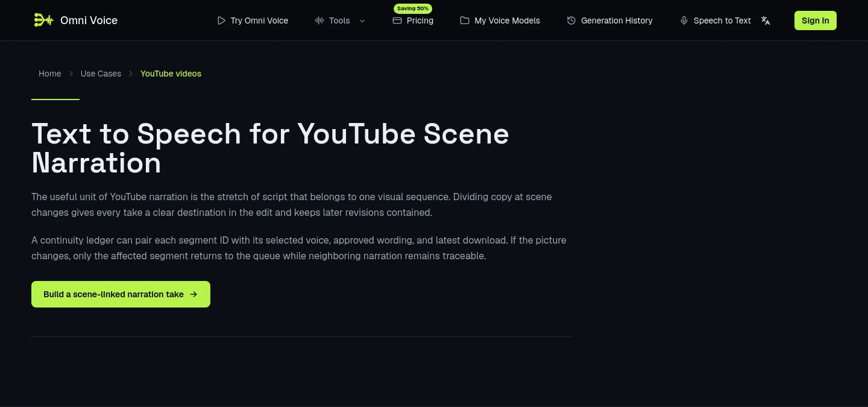Click the history clock icon
Image resolution: width=868 pixels, height=407 pixels.
[571, 21]
